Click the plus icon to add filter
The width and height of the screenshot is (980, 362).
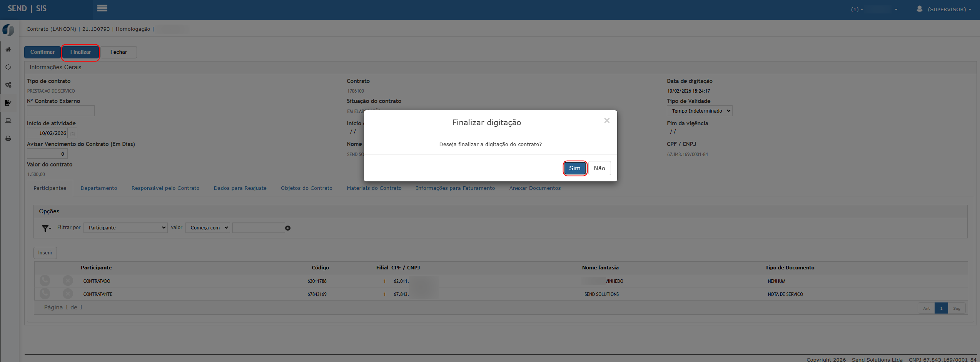(x=288, y=228)
